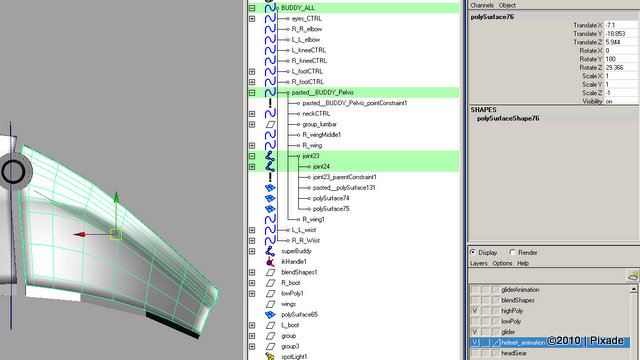Click the joint icon beside joint23

click(x=270, y=156)
